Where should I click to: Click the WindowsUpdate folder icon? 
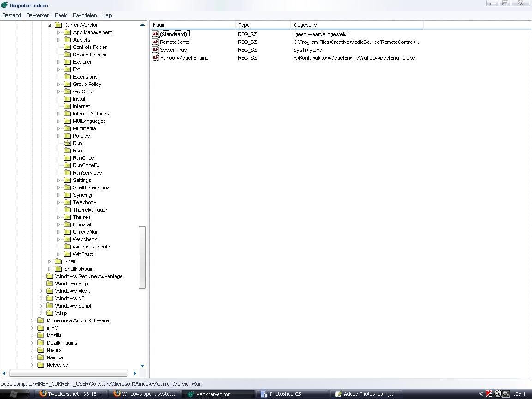coord(67,247)
